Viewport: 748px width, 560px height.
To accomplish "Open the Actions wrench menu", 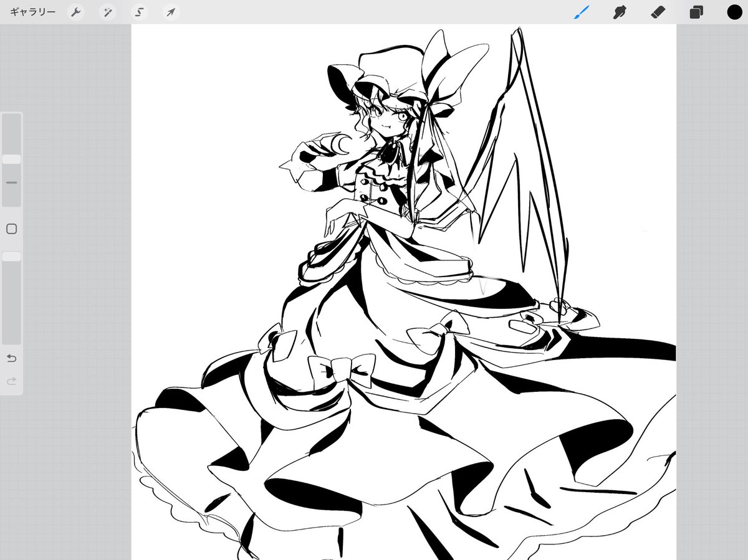I will tap(76, 12).
